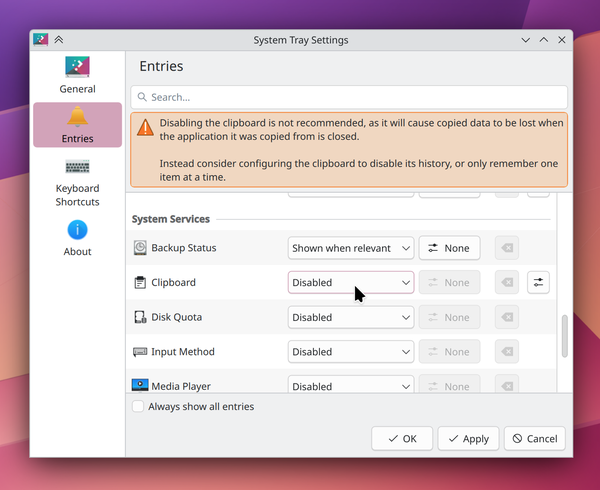Cancel the System Tray Settings dialog

[534, 438]
